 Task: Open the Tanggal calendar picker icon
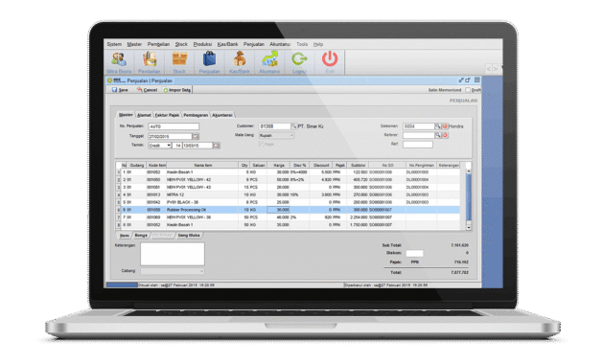coord(196,136)
